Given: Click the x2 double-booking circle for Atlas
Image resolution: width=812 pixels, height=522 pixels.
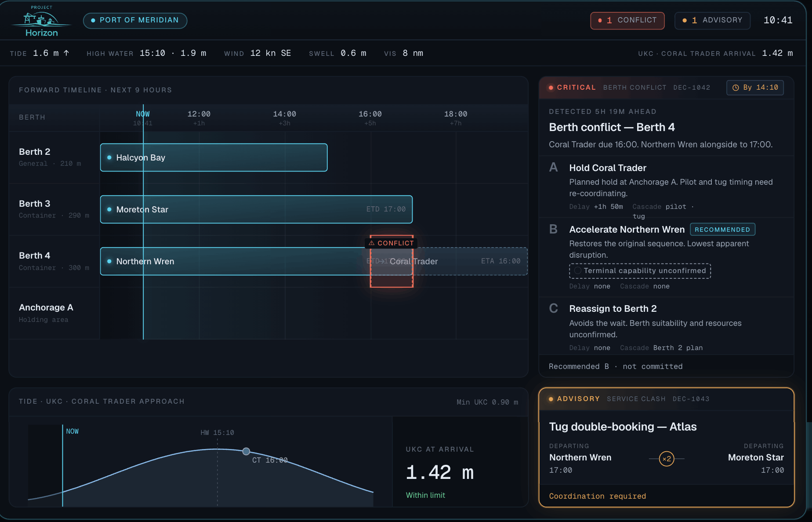Looking at the screenshot, I should (x=667, y=459).
